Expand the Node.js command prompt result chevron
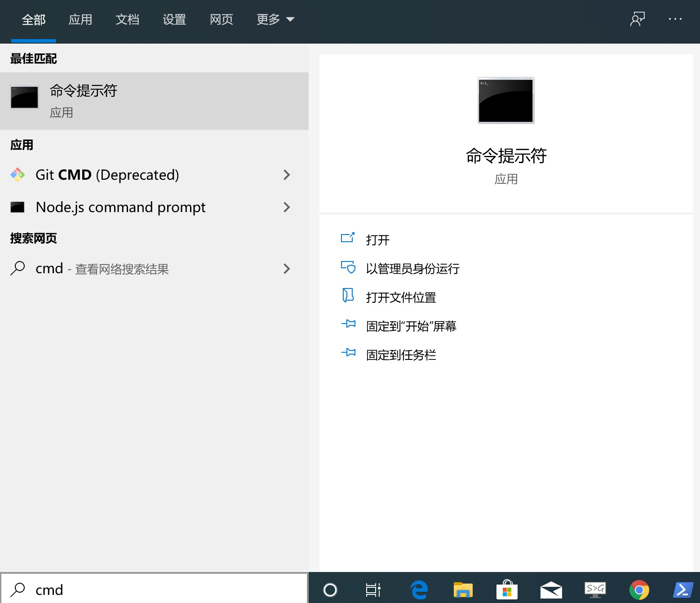Viewport: 700px width, 603px height. (287, 207)
